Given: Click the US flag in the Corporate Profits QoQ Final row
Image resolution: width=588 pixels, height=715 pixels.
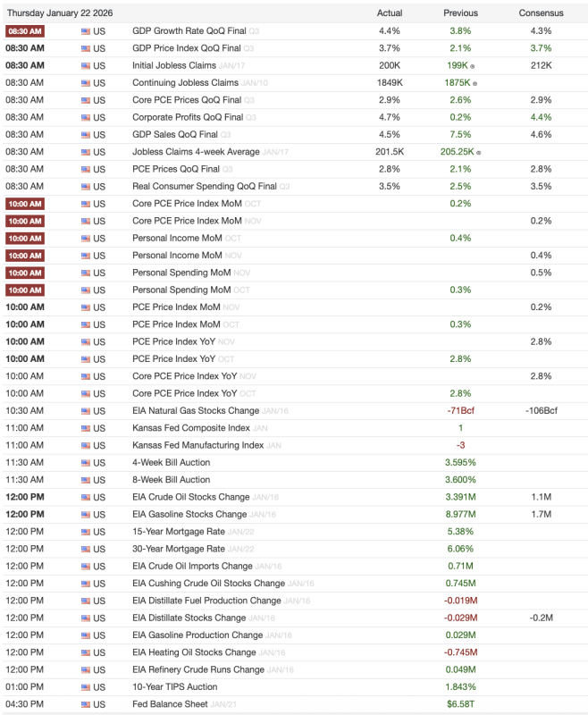Looking at the screenshot, I should click(x=86, y=117).
